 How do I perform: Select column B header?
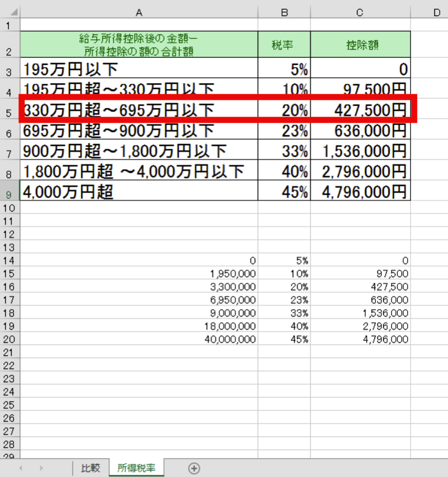coord(284,13)
